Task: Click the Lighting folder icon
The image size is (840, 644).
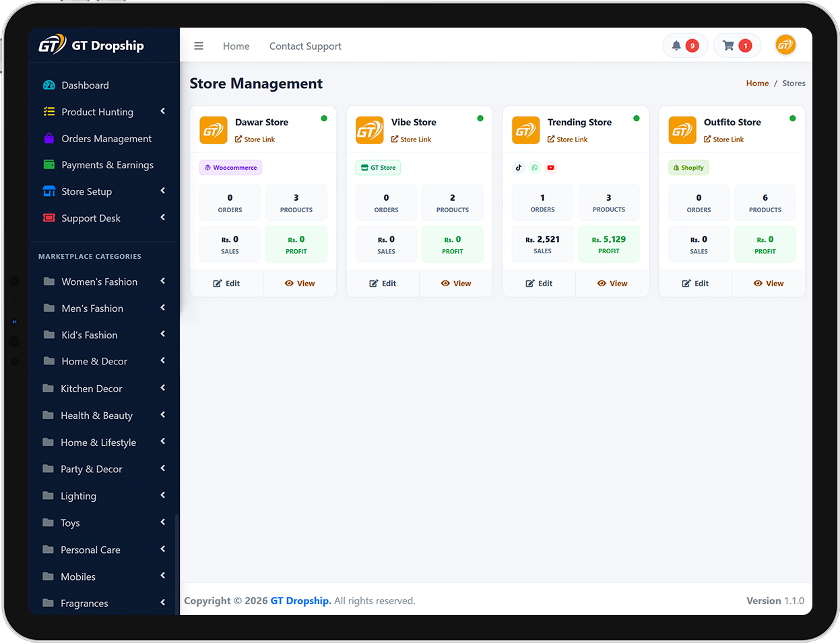Action: 49,496
